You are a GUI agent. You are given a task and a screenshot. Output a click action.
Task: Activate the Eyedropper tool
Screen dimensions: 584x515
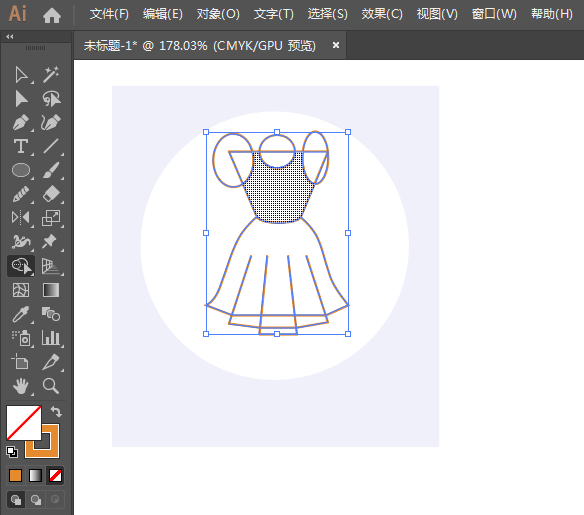[x=21, y=314]
